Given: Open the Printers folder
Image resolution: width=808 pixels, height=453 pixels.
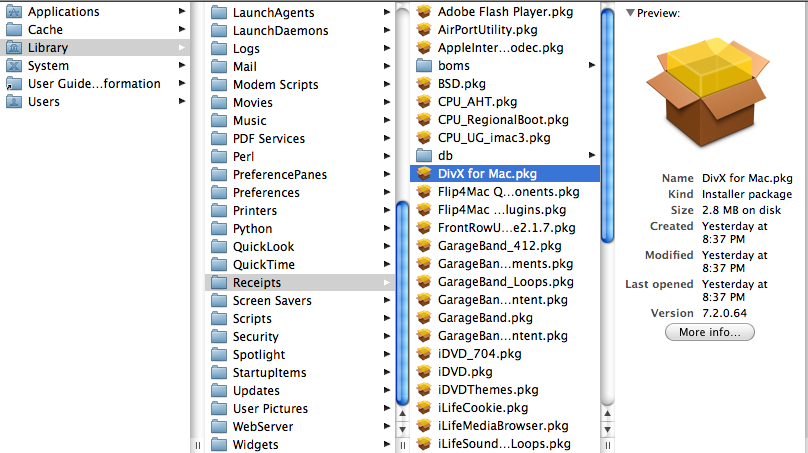Looking at the screenshot, I should click(300, 210).
